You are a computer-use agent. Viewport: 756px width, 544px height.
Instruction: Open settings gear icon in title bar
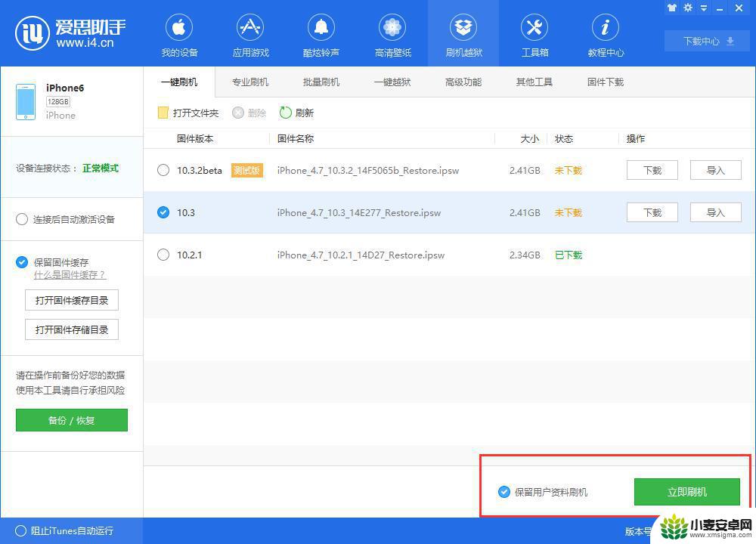pyautogui.click(x=688, y=8)
